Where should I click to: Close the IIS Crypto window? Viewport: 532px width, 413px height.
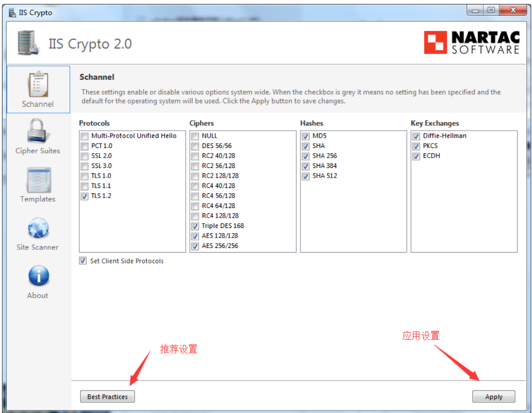(513, 10)
